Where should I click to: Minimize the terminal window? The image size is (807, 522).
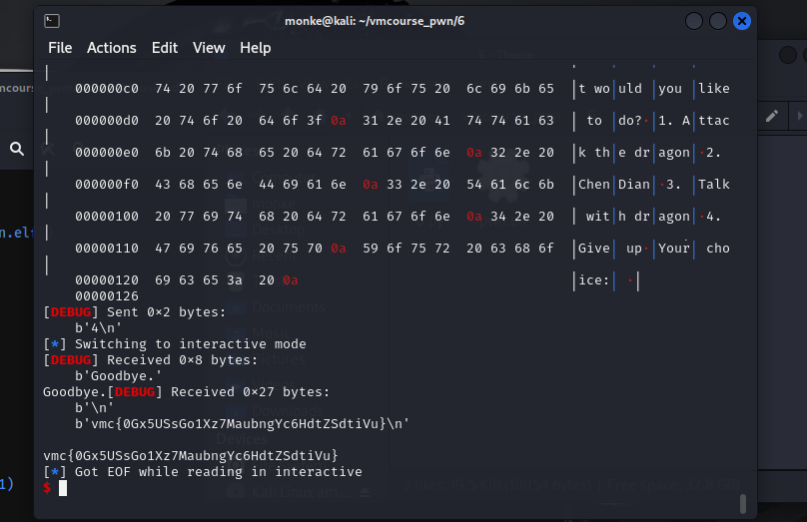(694, 21)
